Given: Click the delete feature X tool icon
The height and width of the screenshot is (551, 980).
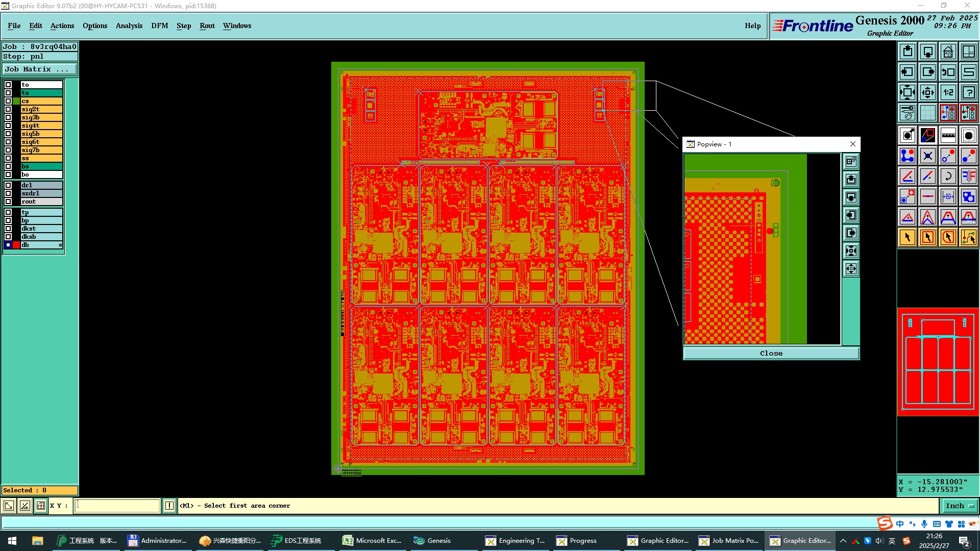Looking at the screenshot, I should (x=927, y=156).
